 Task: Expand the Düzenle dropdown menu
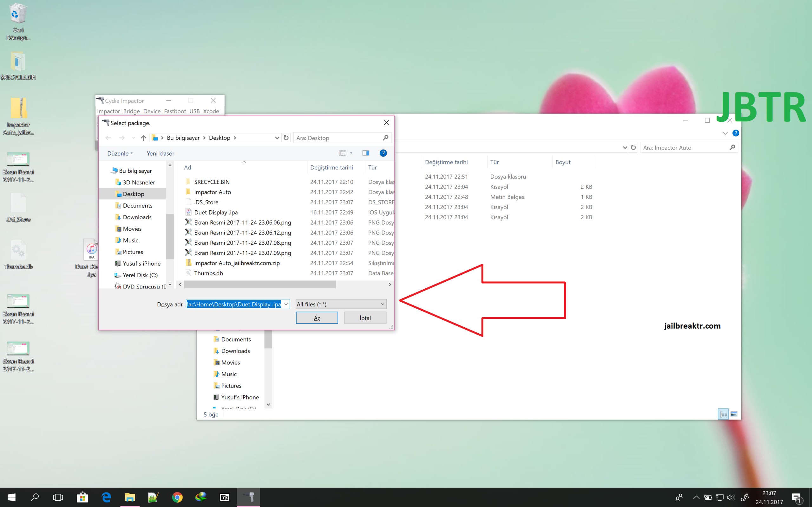click(x=120, y=153)
